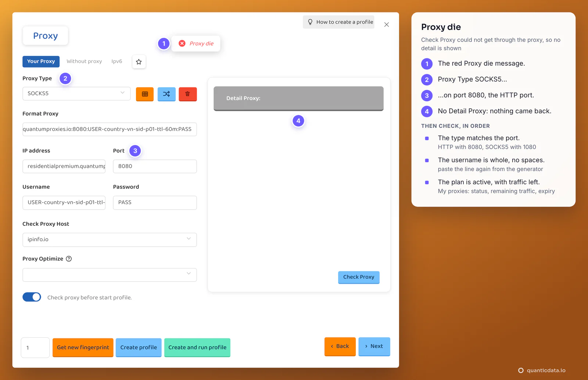
Task: Open the Proxy Type SOCKS5 dropdown
Action: [x=76, y=94]
